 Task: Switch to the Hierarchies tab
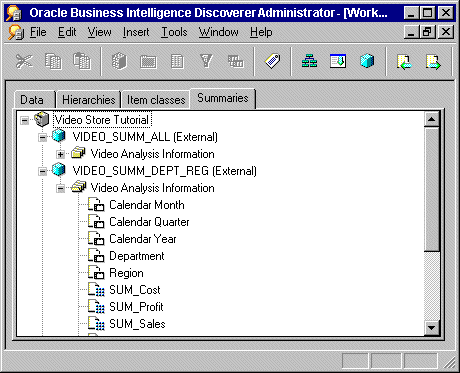[89, 100]
